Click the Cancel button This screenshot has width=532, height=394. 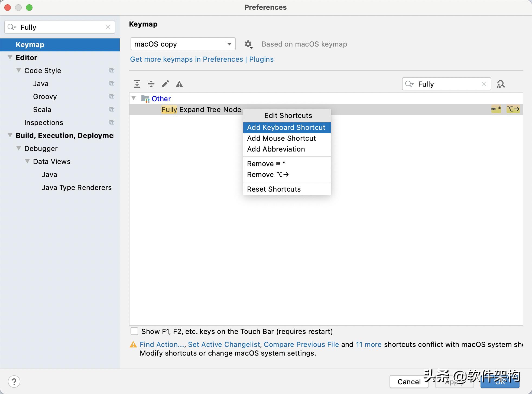click(408, 382)
